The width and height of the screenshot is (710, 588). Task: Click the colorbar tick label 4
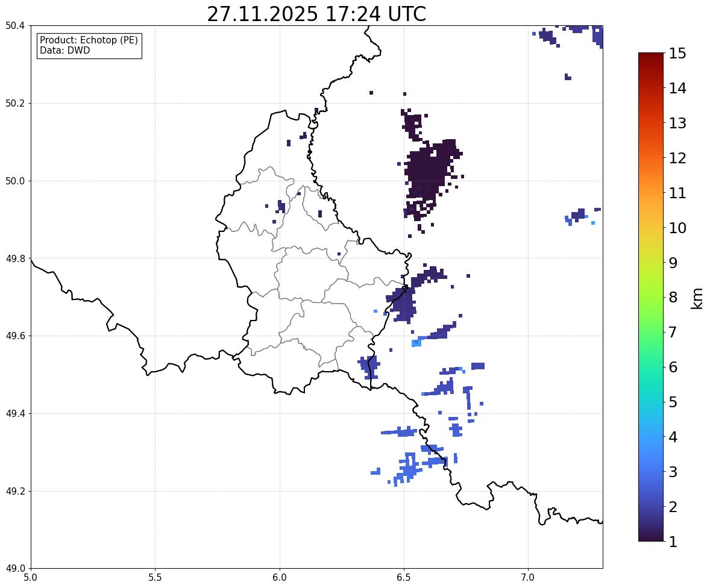point(673,437)
